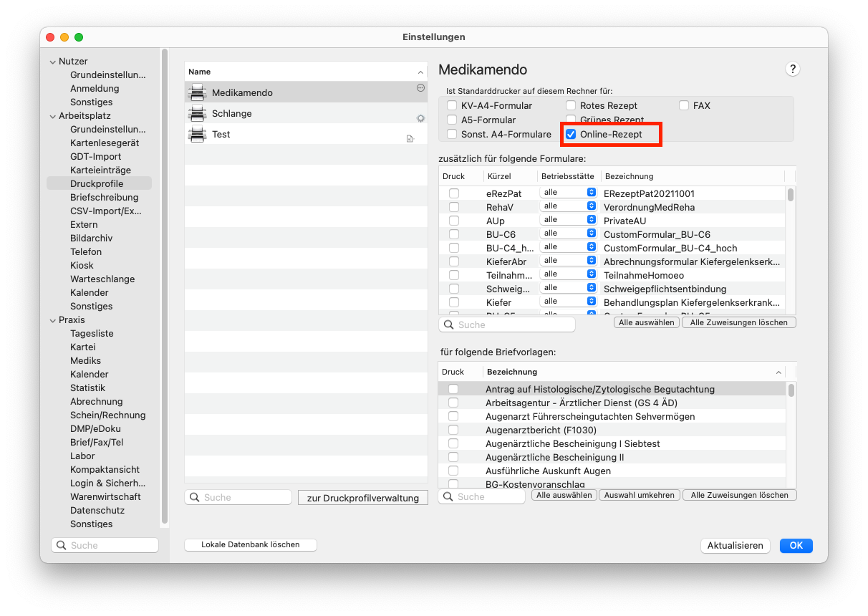
Task: Click the printer icon beside Schlange
Action: [x=196, y=113]
